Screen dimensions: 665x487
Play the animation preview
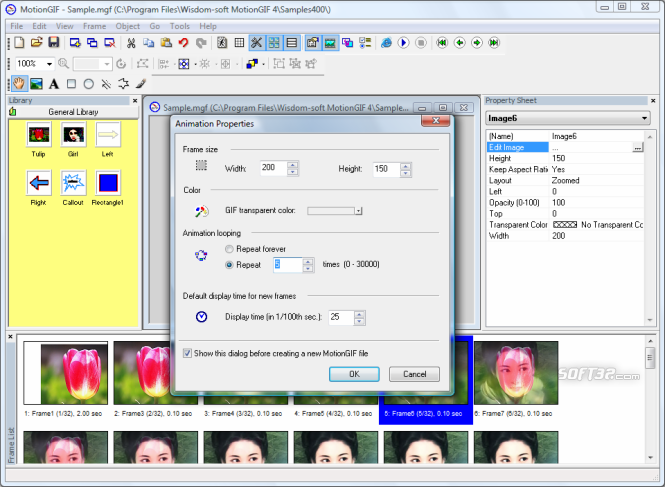[403, 43]
